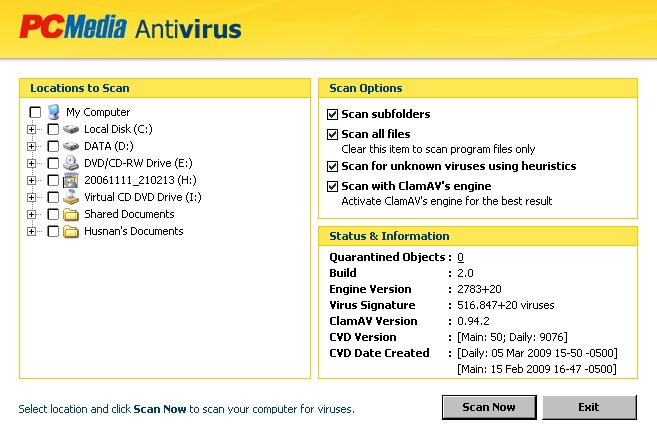Check the Shared Documents checkbox
This screenshot has width=657, height=441.
coord(53,214)
